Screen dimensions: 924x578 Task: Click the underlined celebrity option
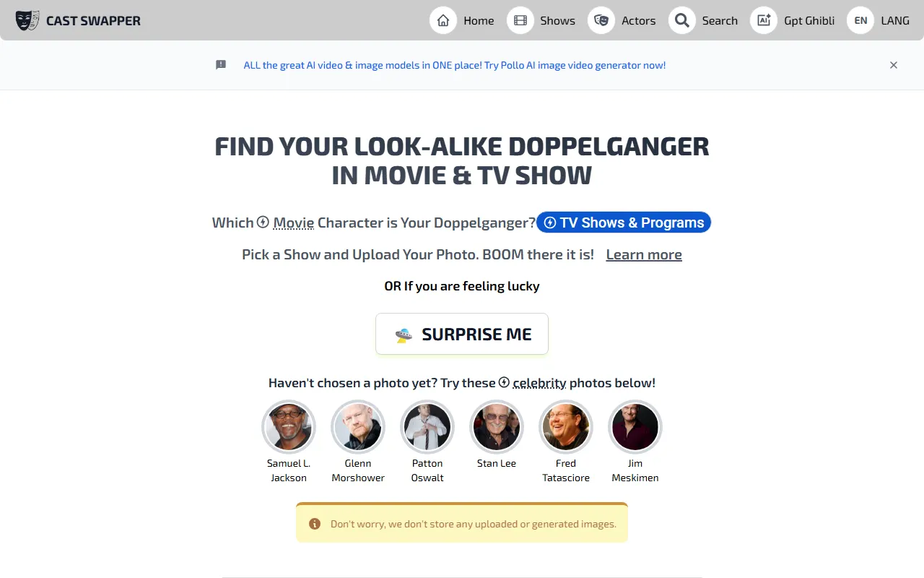coord(539,383)
